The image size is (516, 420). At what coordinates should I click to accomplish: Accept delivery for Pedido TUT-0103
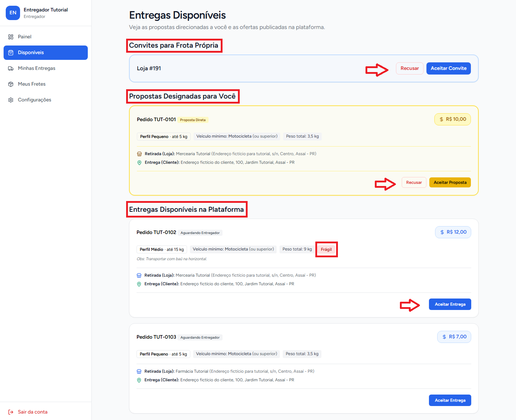click(x=450, y=400)
